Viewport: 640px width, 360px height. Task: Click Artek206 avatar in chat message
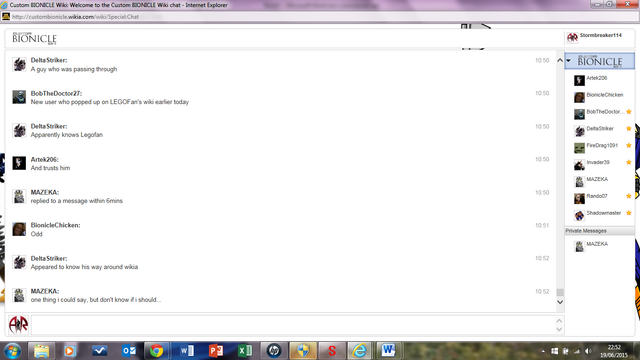(19, 163)
